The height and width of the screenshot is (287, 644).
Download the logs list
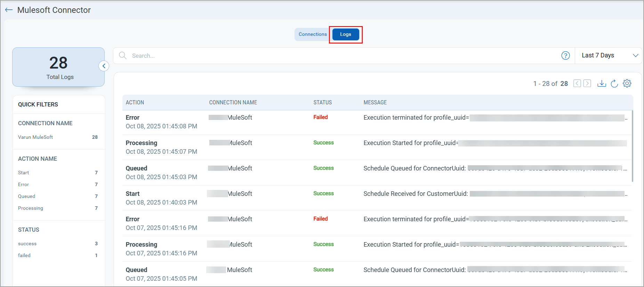click(x=602, y=83)
